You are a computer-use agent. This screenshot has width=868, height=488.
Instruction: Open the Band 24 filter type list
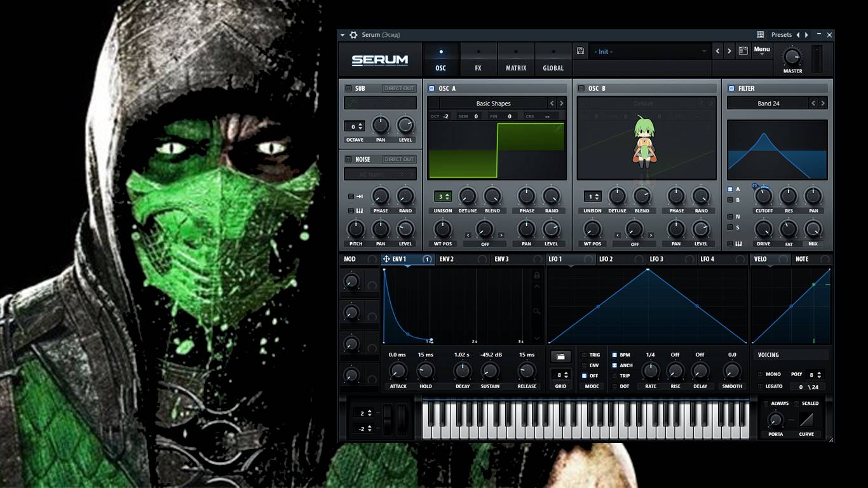(768, 103)
